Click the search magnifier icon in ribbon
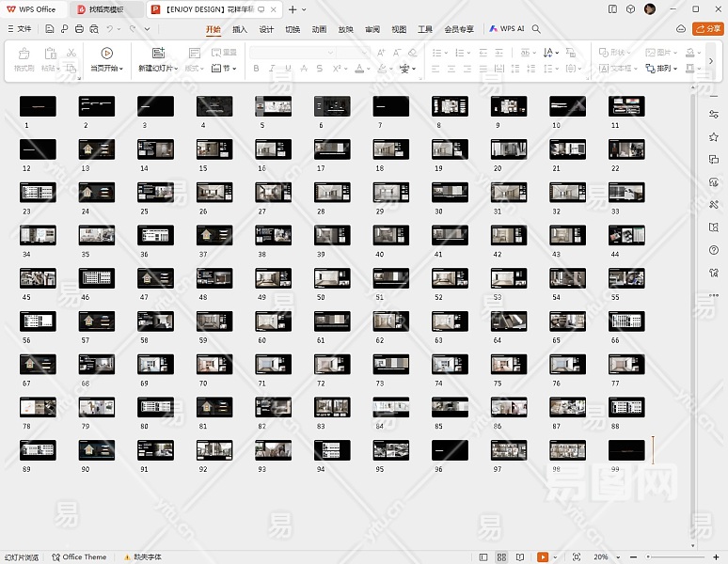728x564 pixels. pyautogui.click(x=537, y=29)
